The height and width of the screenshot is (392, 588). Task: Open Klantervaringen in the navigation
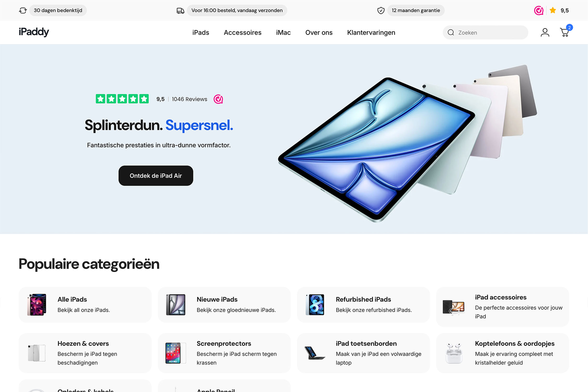pos(371,33)
